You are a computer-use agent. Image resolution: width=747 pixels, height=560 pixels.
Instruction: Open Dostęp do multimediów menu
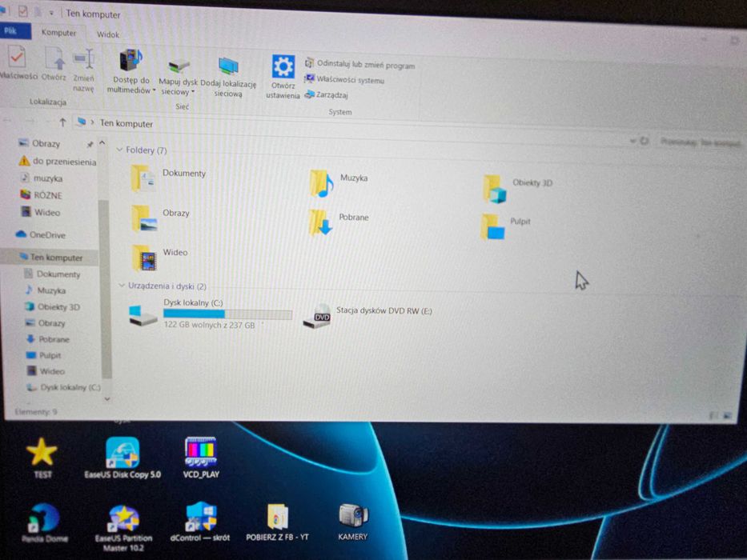coord(131,70)
